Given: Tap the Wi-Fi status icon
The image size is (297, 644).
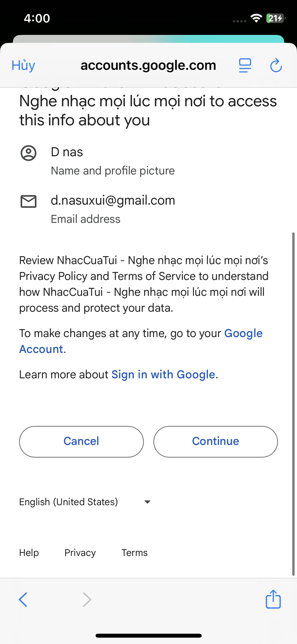Looking at the screenshot, I should tap(256, 18).
